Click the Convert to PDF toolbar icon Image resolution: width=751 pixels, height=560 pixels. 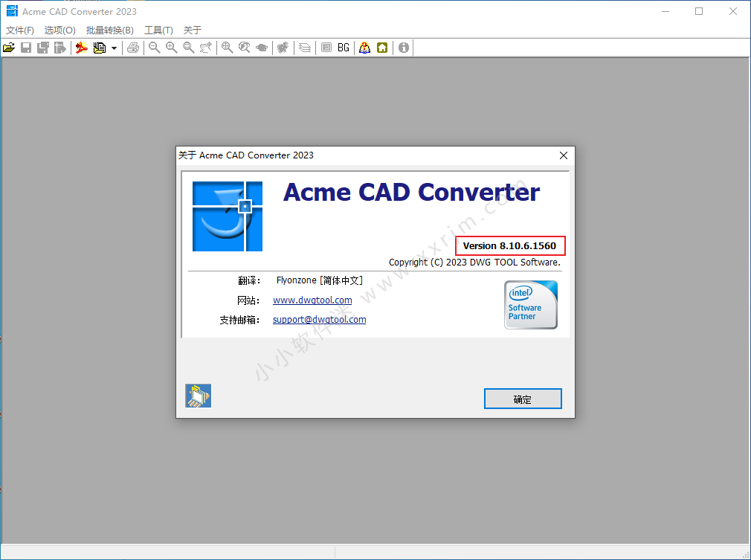point(82,48)
